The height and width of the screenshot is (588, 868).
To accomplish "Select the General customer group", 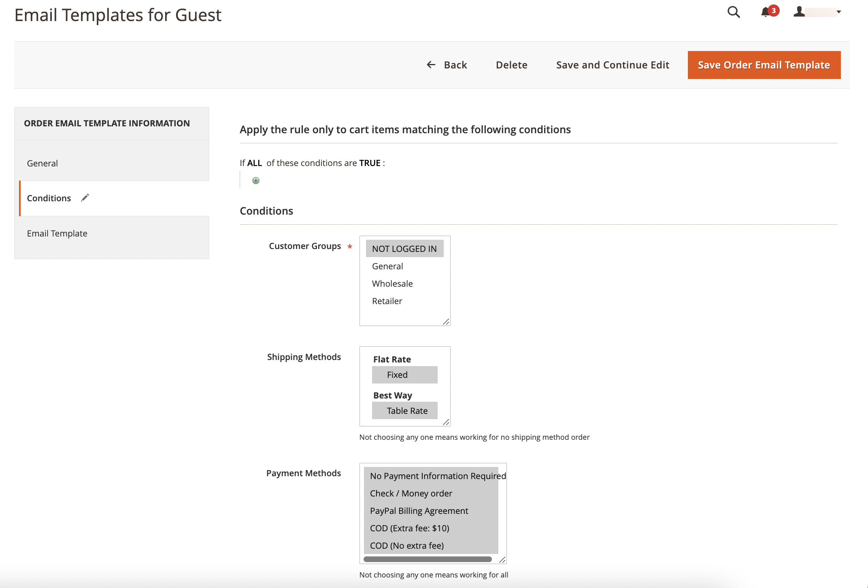I will (387, 266).
